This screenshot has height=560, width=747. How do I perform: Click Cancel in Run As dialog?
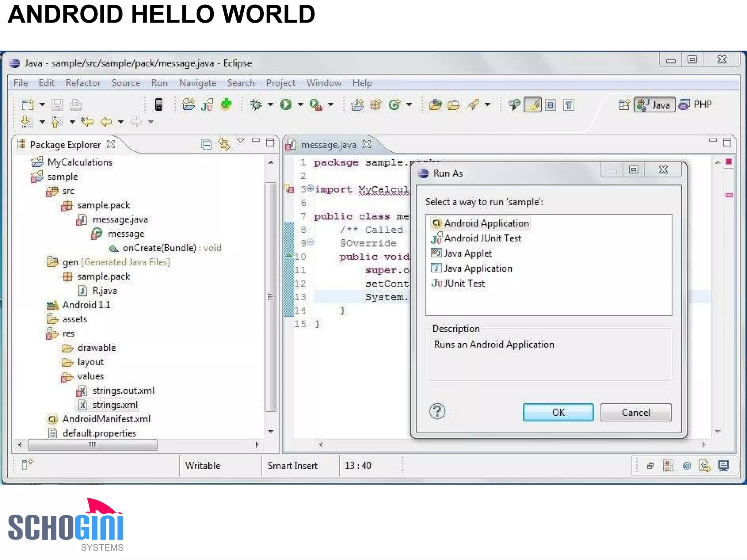[636, 412]
